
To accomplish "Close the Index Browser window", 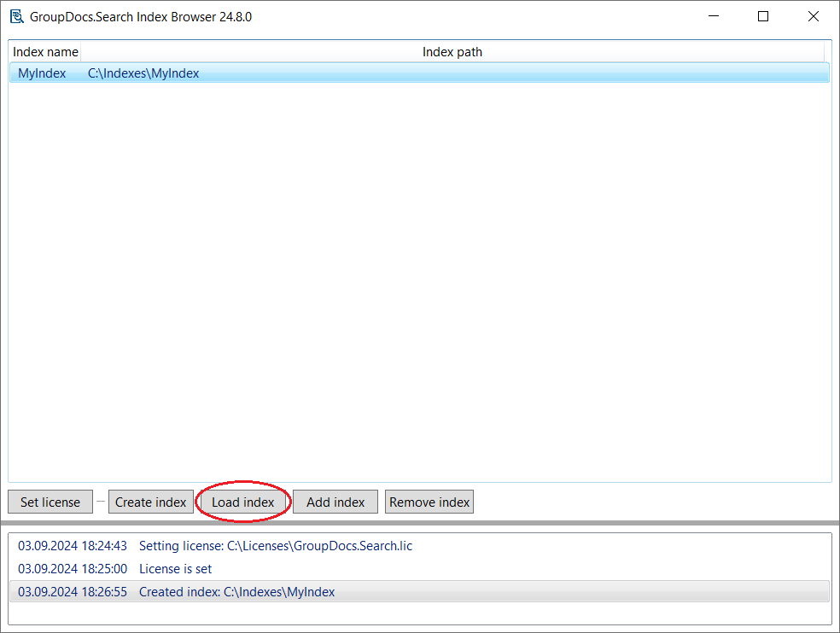I will click(x=814, y=16).
